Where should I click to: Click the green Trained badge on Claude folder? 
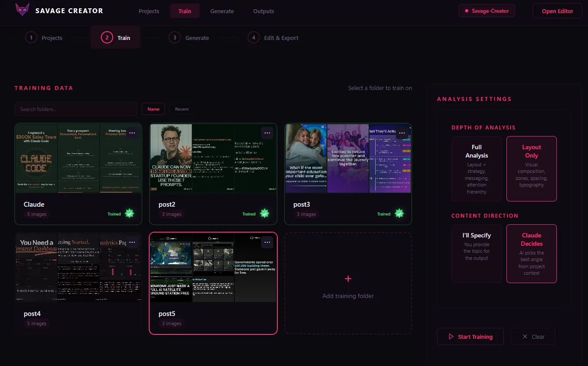tap(129, 213)
